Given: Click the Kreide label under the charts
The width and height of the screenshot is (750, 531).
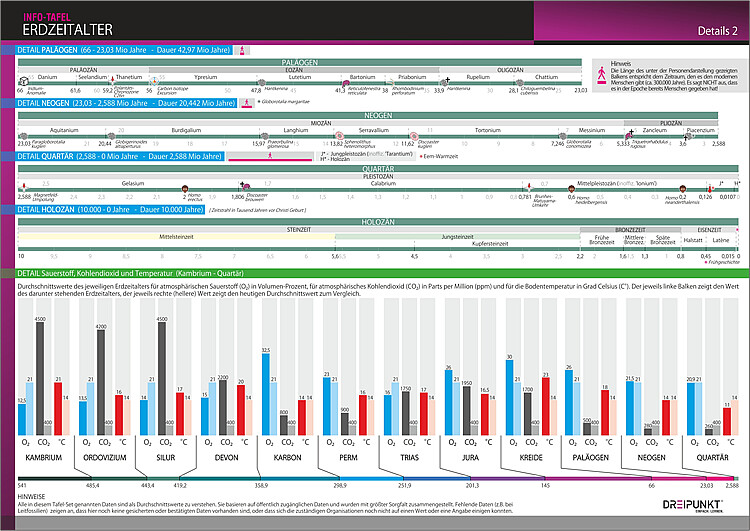Looking at the screenshot, I should pos(531,457).
